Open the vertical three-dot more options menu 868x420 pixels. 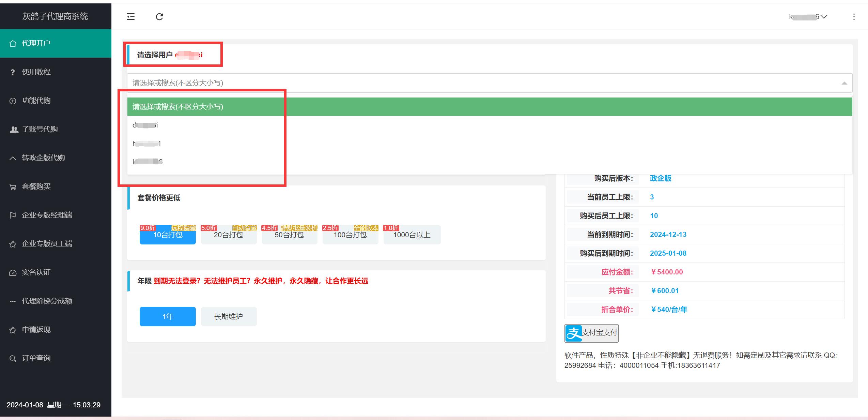click(x=854, y=17)
